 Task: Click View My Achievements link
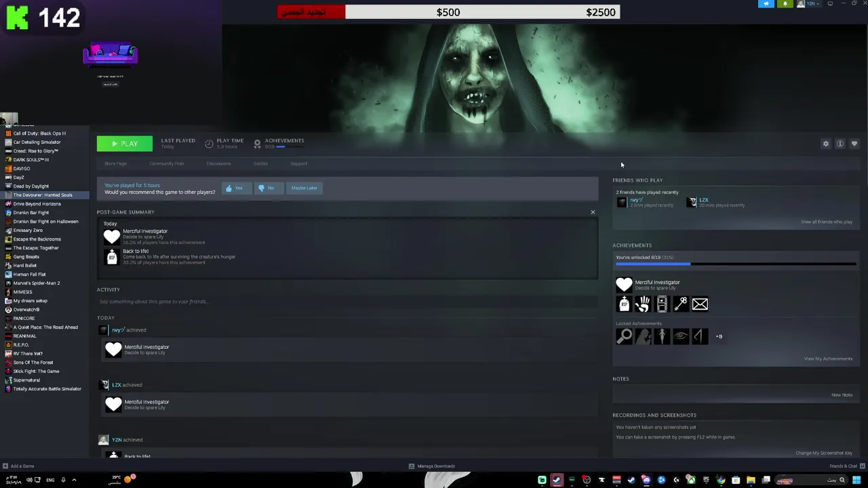(x=828, y=359)
